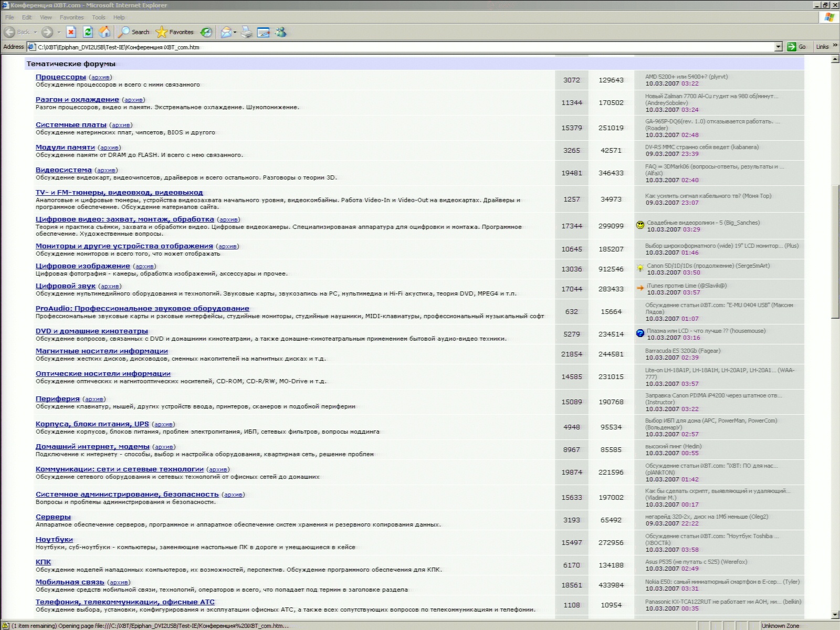Viewport: 840px width, 630px height.
Task: Open the View menu
Action: click(46, 17)
